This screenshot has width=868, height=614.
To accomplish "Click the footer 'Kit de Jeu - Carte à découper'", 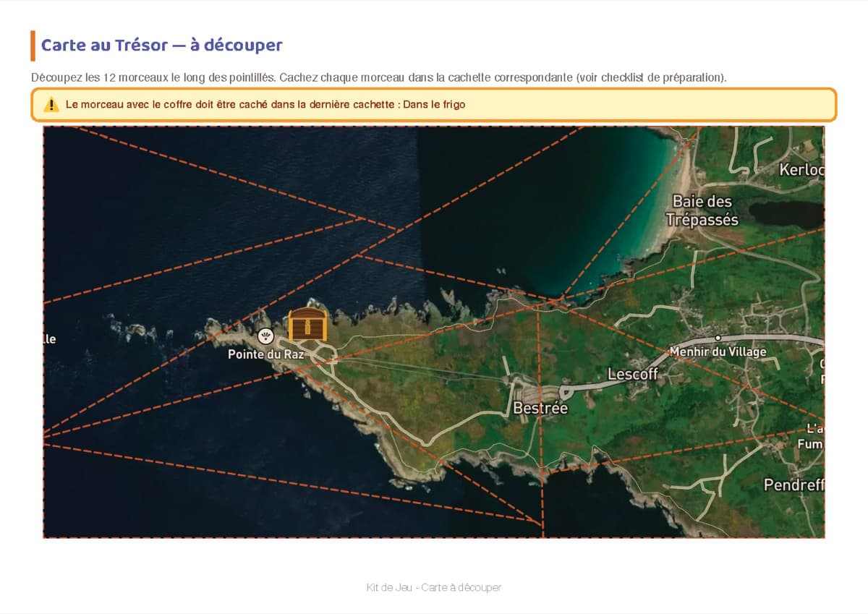I will 434,587.
